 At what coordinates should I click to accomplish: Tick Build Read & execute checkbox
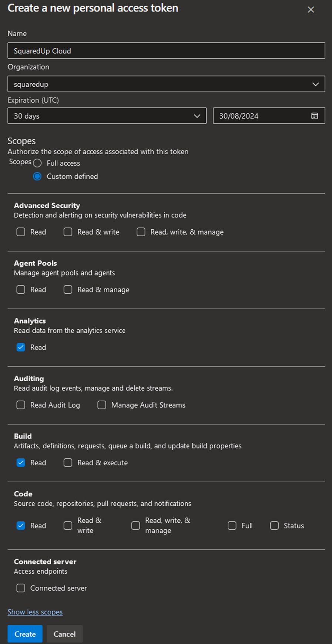pyautogui.click(x=68, y=463)
